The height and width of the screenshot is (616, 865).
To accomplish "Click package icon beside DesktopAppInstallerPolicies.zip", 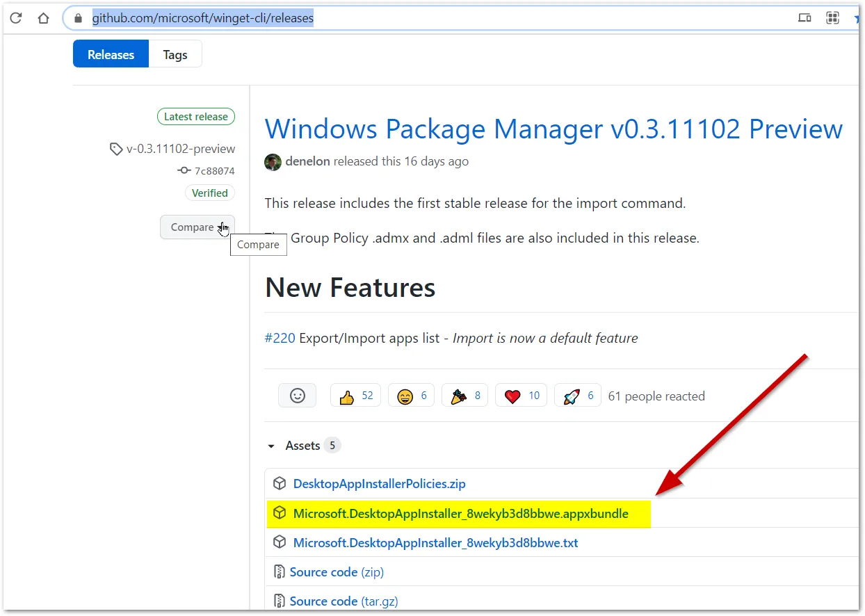I will tap(279, 483).
